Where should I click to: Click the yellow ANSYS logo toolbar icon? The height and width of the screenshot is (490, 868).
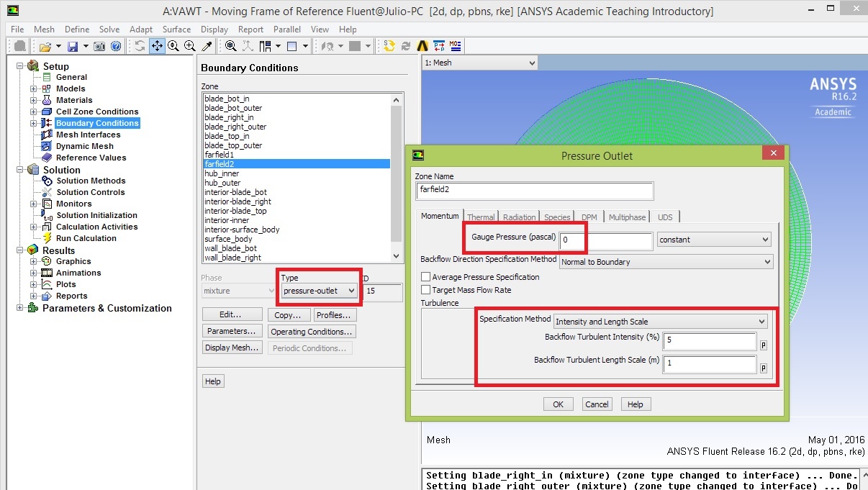(x=422, y=46)
